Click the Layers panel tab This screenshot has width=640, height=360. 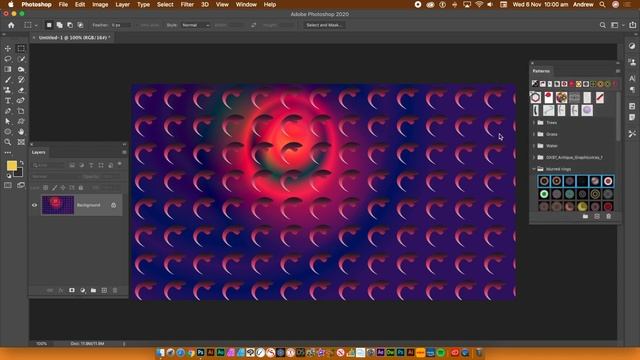click(x=39, y=152)
